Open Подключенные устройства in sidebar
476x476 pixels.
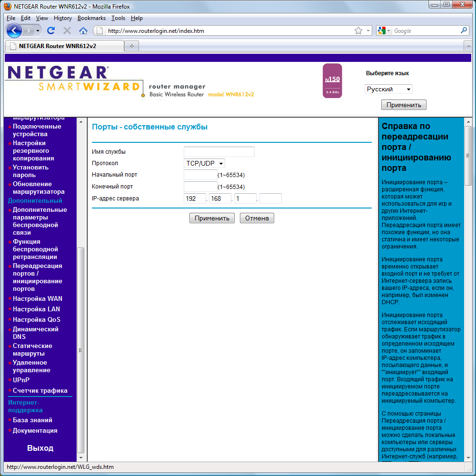coord(37,130)
